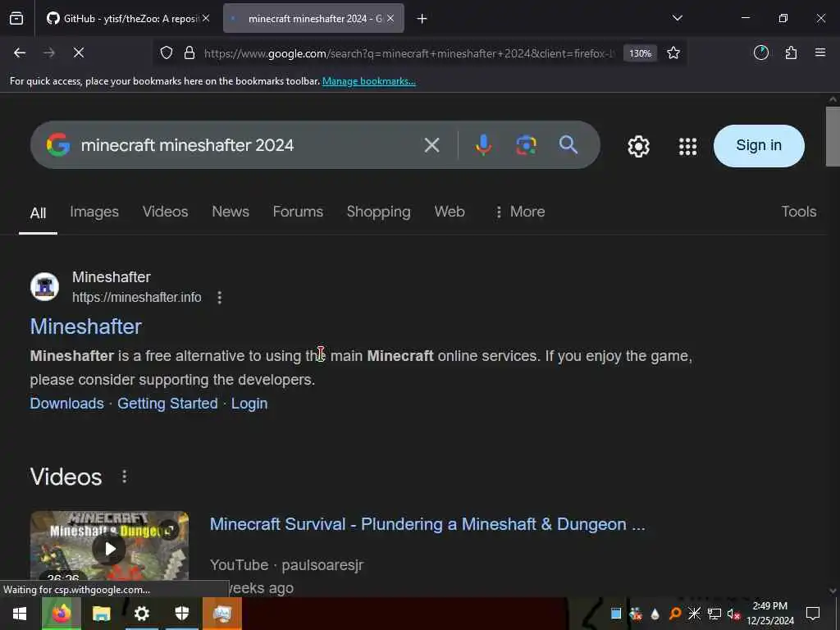Image resolution: width=840 pixels, height=630 pixels.
Task: Open a new browser tab
Action: click(422, 19)
